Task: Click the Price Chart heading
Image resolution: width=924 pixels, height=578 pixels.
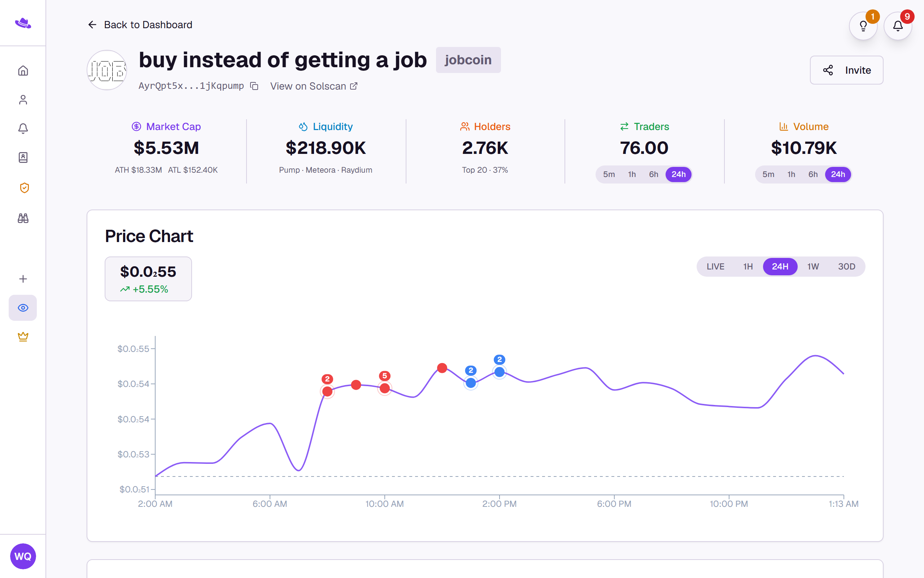Action: (x=149, y=236)
